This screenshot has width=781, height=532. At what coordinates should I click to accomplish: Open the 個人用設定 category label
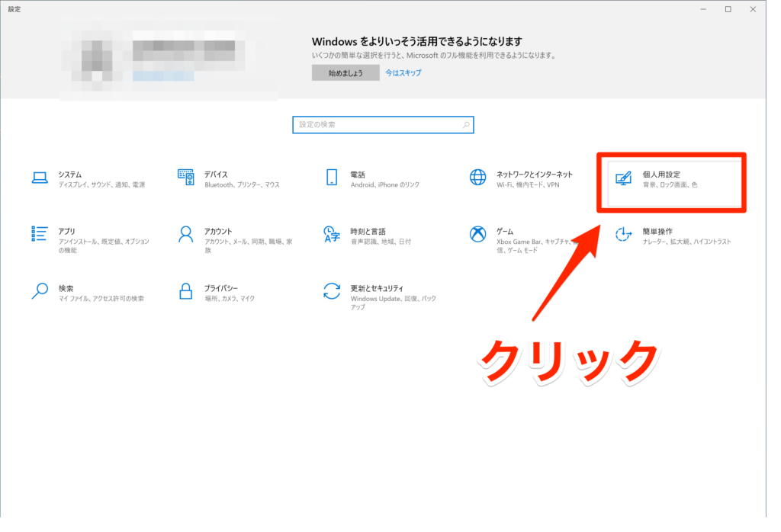click(x=661, y=174)
